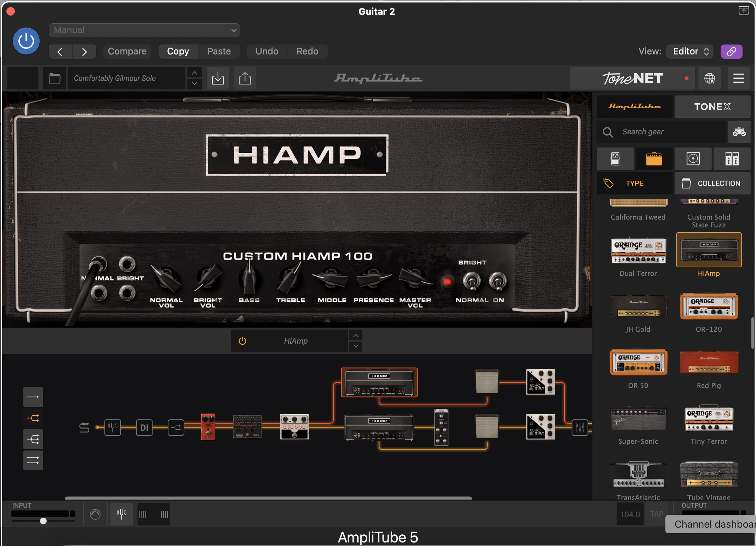Select the single series signal routing icon
756x546 pixels.
(x=33, y=397)
